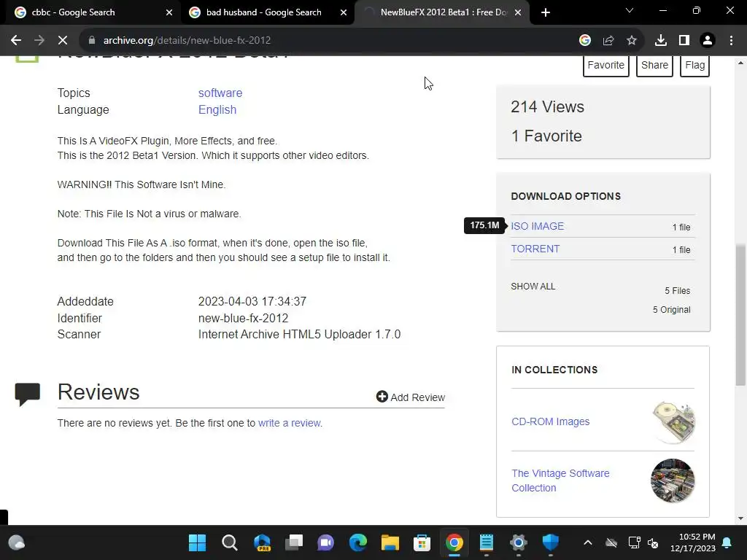This screenshot has width=747, height=560.
Task: Open the taskbar clock and date
Action: tap(693, 542)
